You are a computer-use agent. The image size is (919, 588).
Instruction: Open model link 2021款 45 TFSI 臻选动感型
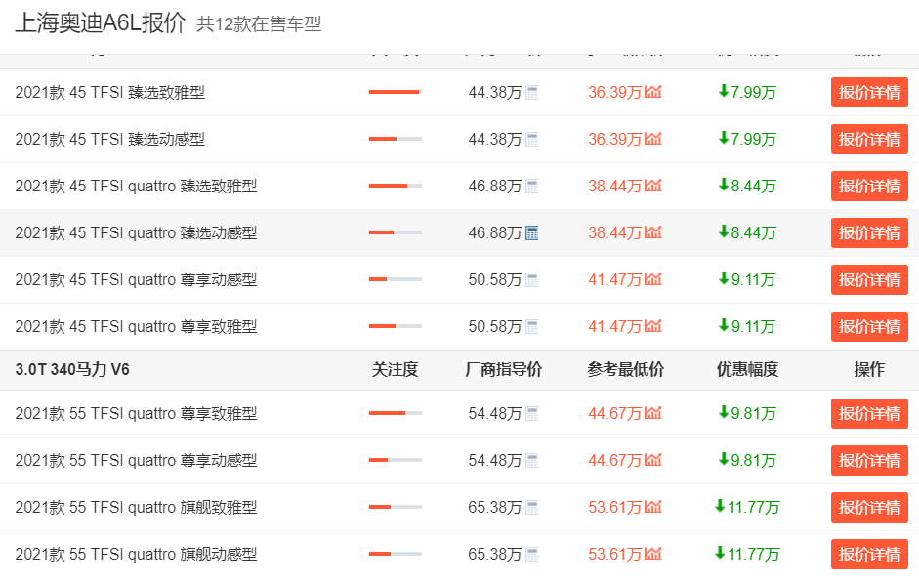tap(110, 140)
